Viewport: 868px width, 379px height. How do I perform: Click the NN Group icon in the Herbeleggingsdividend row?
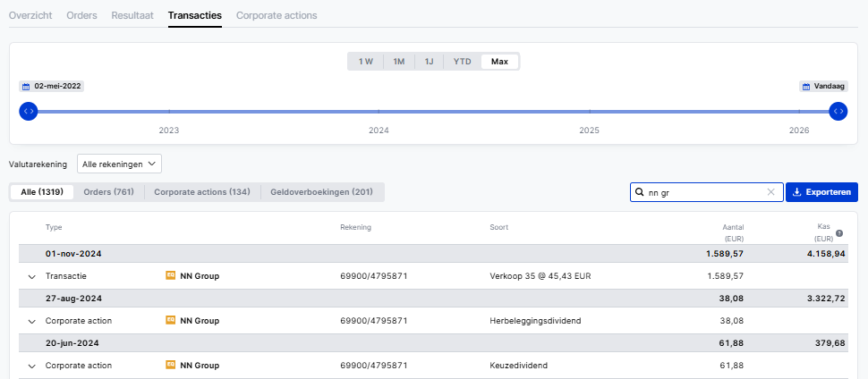coord(171,321)
